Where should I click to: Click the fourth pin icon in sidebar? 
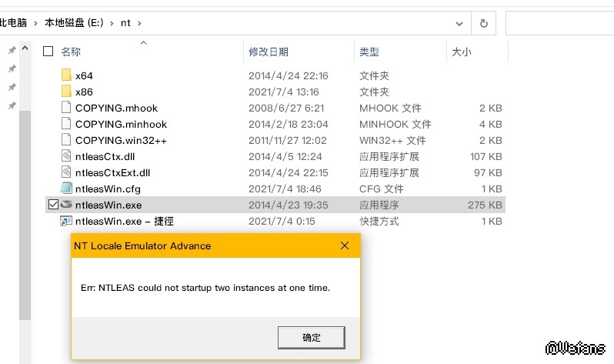point(12,105)
